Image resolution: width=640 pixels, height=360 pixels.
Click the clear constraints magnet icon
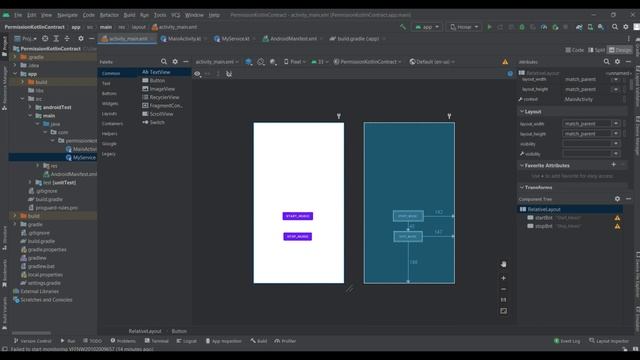pos(229,74)
